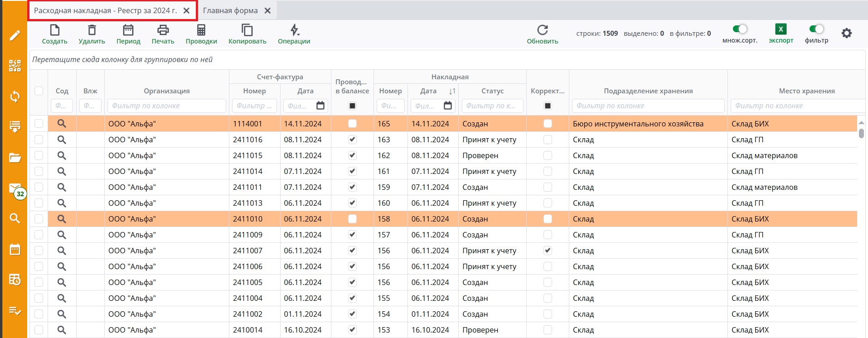
Task: Click the Подразделение хранения filter input field
Action: (x=648, y=106)
